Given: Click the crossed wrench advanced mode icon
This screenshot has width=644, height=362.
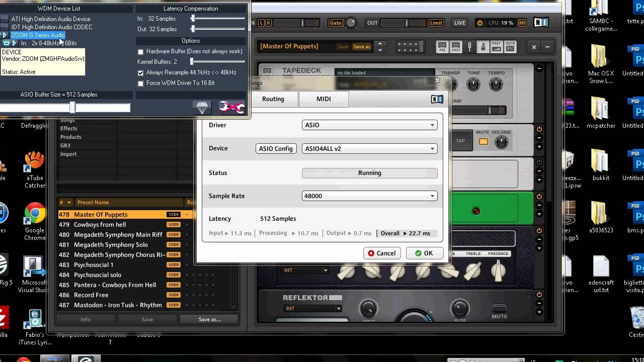Looking at the screenshot, I should coord(231,107).
